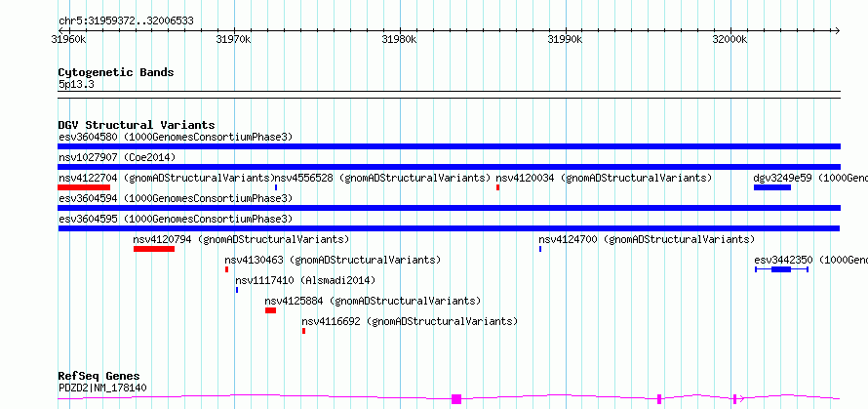
Task: Click the chr5:31959372..32006533 coordinate text
Action: tap(126, 21)
